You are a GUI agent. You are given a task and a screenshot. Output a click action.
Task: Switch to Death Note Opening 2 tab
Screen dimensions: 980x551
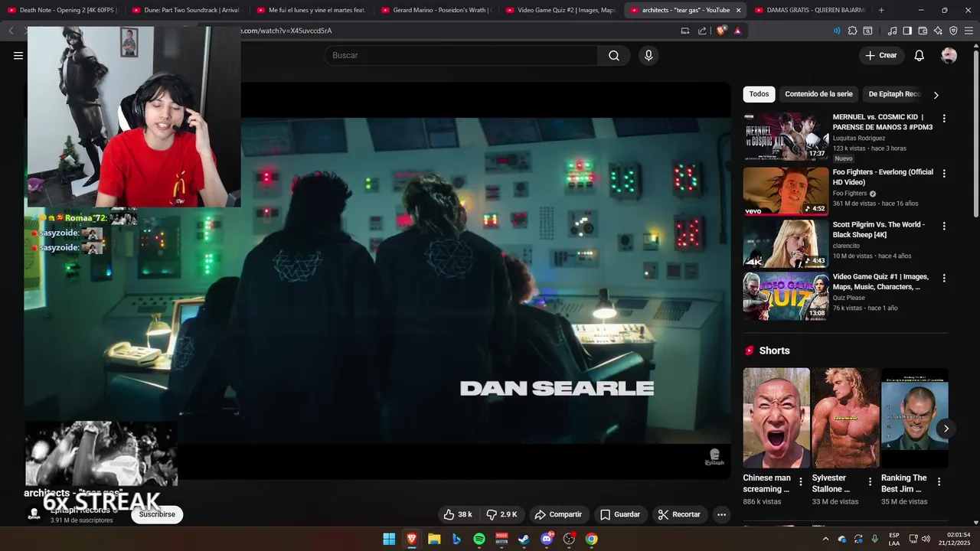[x=62, y=10]
